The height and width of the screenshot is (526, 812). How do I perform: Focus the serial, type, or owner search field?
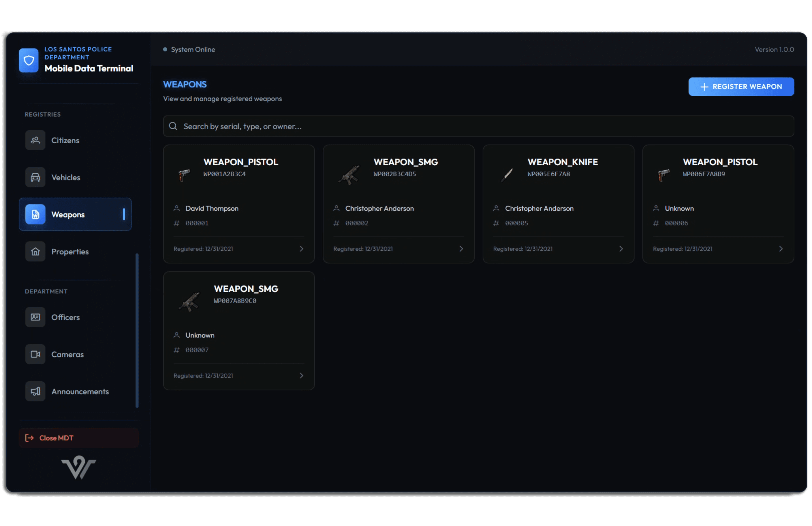pyautogui.click(x=479, y=126)
